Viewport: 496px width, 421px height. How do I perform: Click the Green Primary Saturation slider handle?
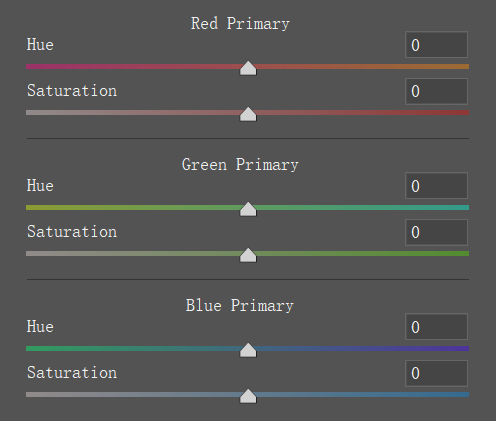tap(248, 255)
